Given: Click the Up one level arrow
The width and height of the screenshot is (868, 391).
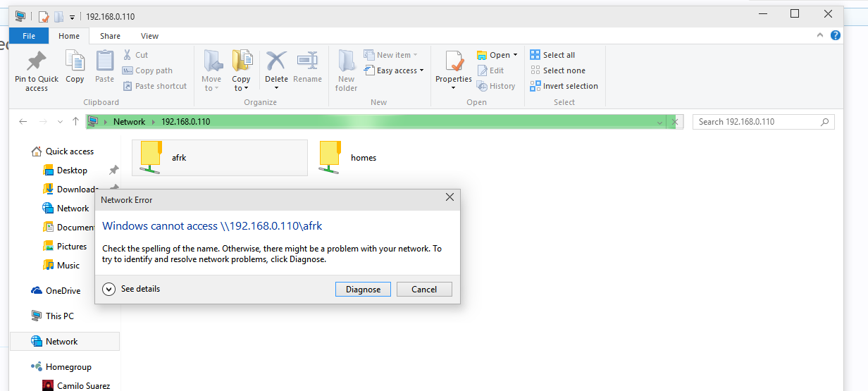Looking at the screenshot, I should click(x=75, y=122).
